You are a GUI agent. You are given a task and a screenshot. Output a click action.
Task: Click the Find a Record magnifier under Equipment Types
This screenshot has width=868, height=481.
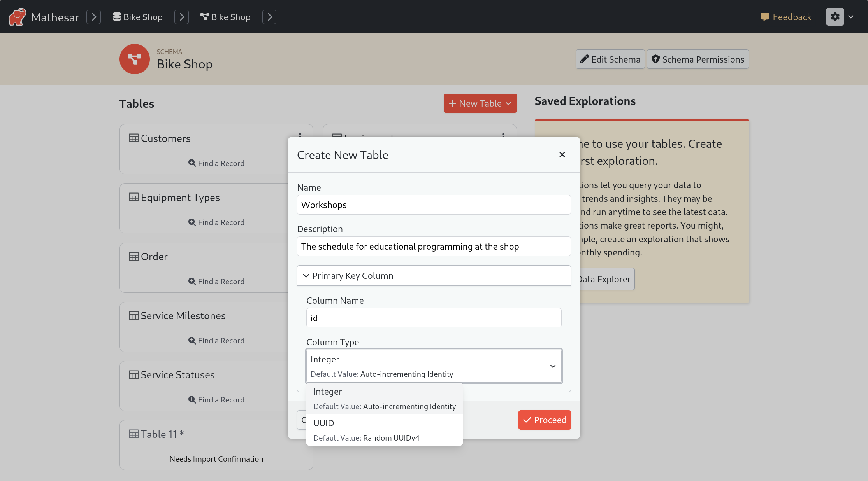tap(192, 222)
